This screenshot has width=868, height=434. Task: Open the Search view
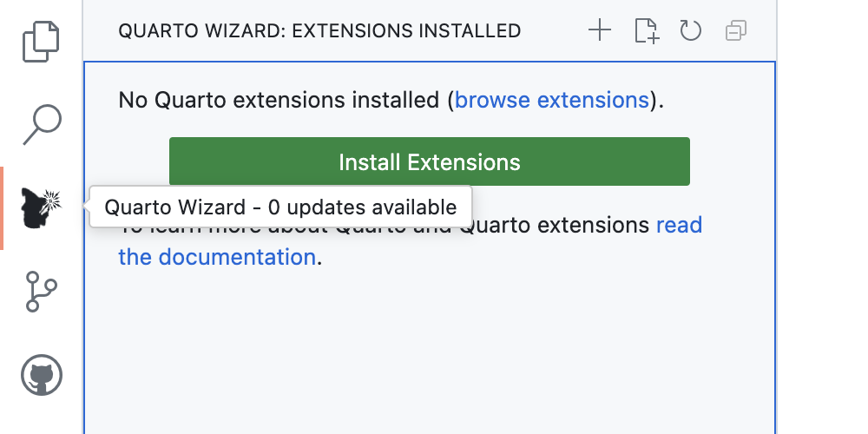(41, 125)
